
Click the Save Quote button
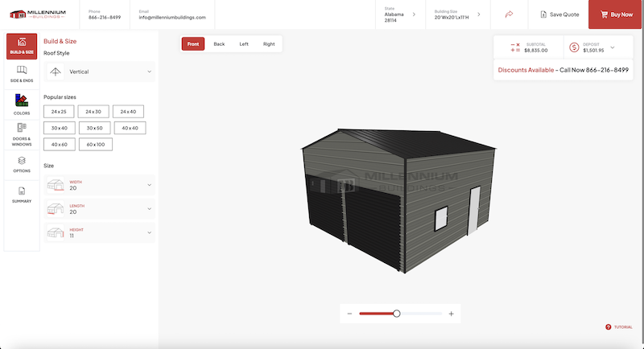coord(558,14)
